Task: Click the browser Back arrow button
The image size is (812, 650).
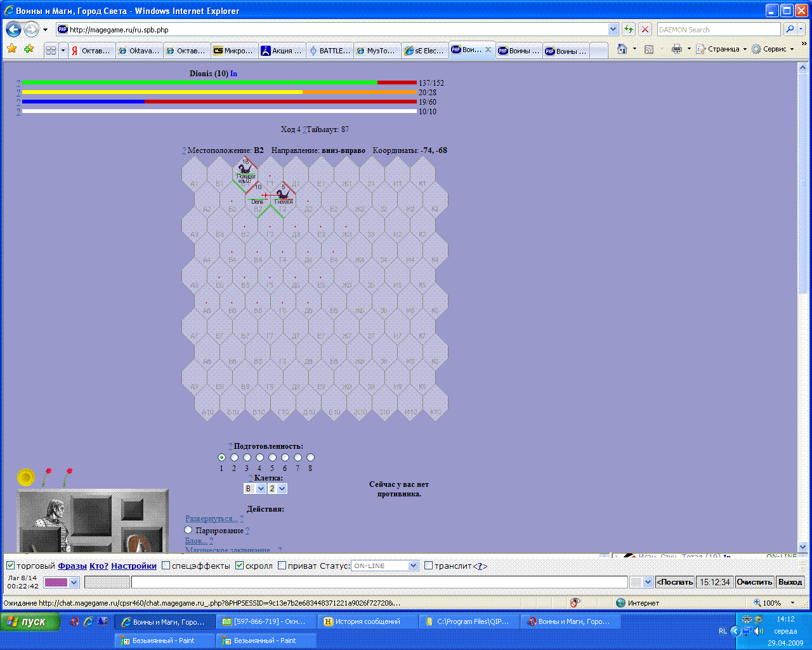Action: (x=14, y=29)
